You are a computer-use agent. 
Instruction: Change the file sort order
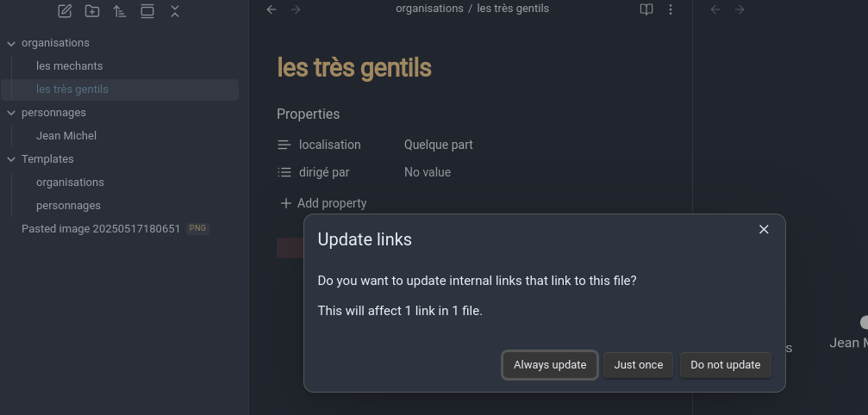120,11
